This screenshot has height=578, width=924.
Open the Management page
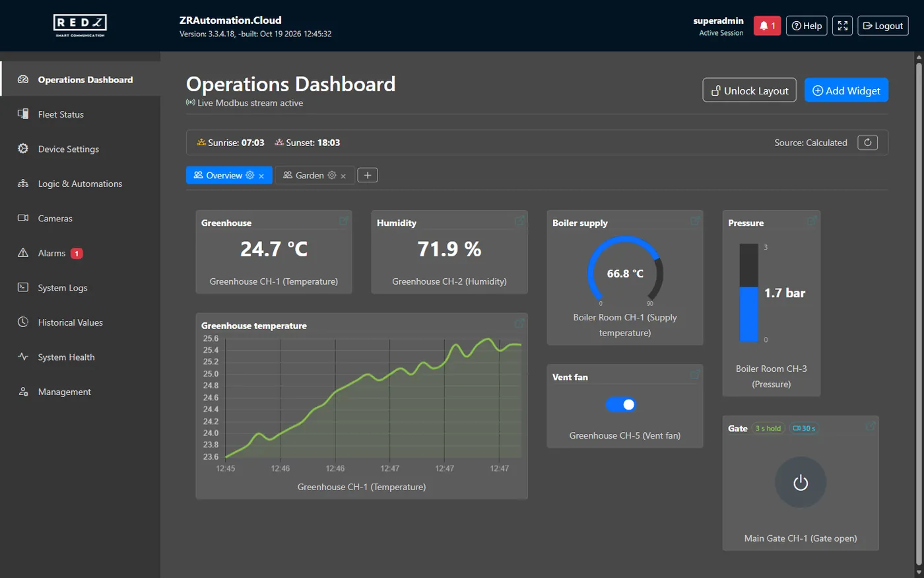click(x=80, y=392)
